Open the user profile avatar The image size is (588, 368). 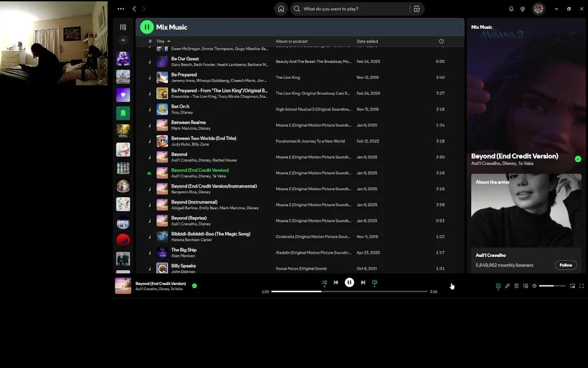538,9
